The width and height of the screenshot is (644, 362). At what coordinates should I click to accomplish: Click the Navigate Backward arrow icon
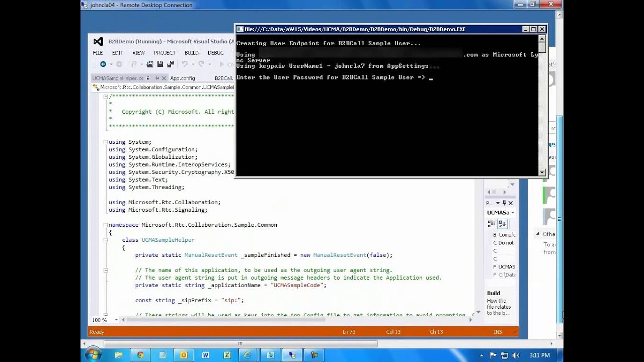tap(103, 64)
